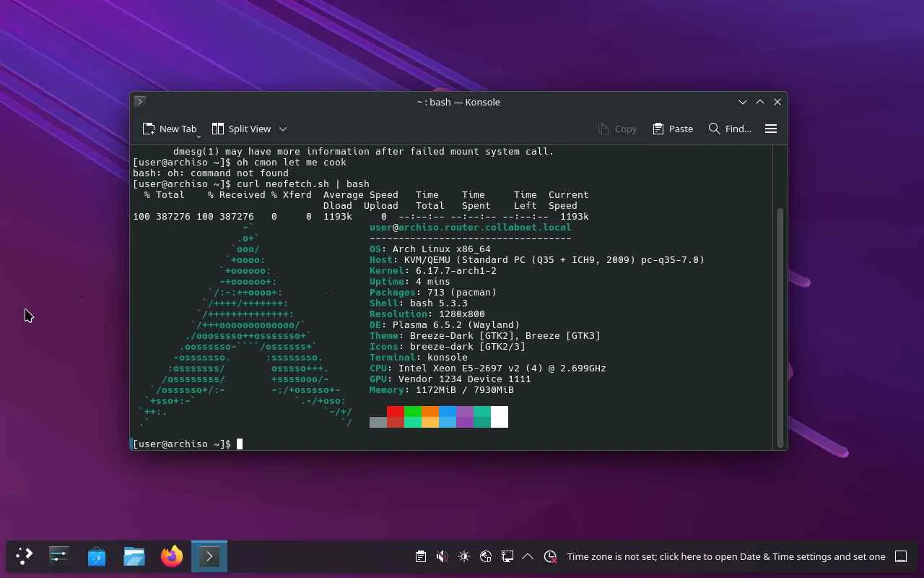Launch System Settings from the taskbar
This screenshot has width=924, height=578.
pos(59,556)
